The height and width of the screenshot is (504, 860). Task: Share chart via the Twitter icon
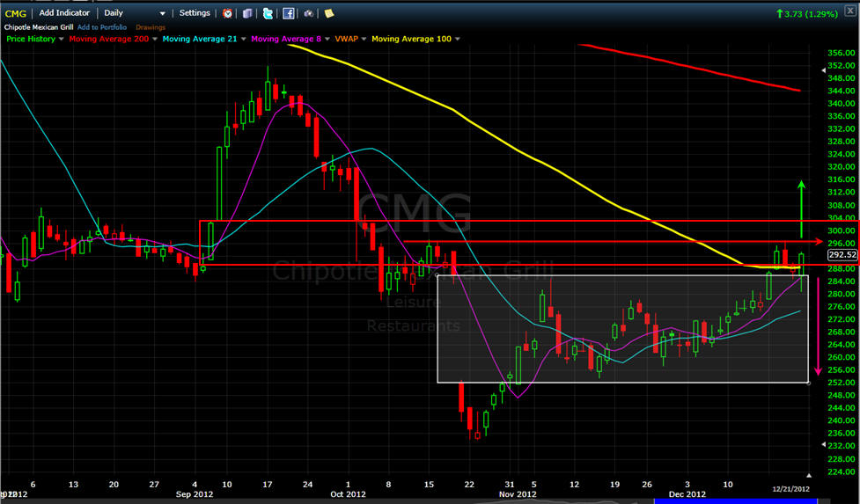[268, 13]
